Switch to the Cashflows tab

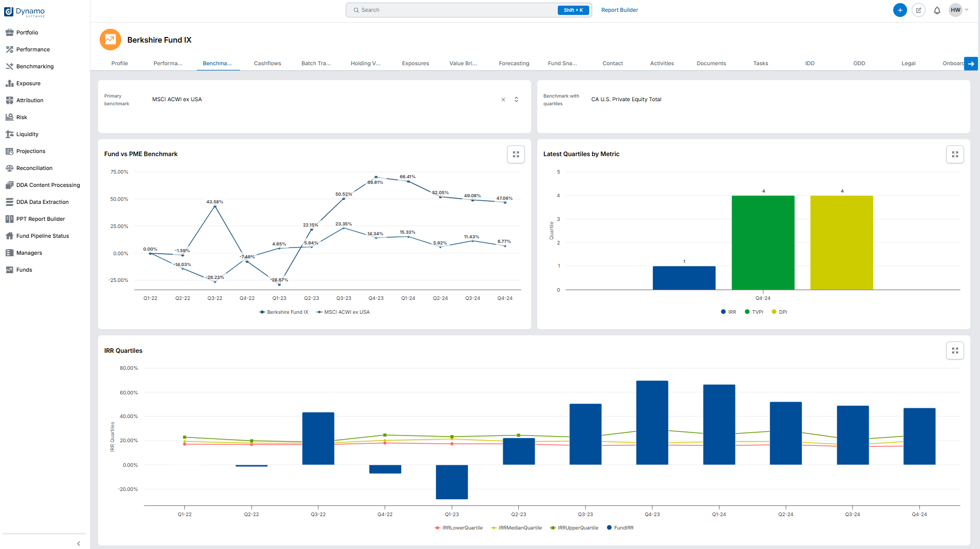(268, 64)
